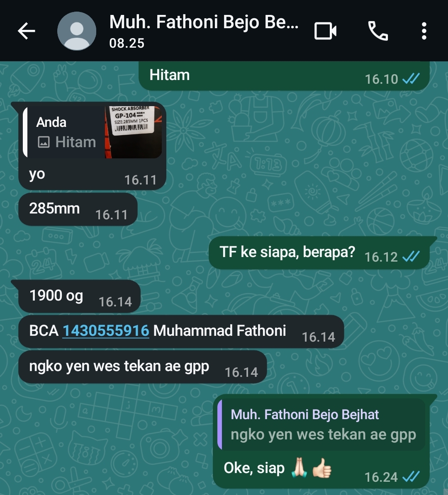
Task: Tap the quoted 'Anda Hitam' reply
Action: (92, 132)
